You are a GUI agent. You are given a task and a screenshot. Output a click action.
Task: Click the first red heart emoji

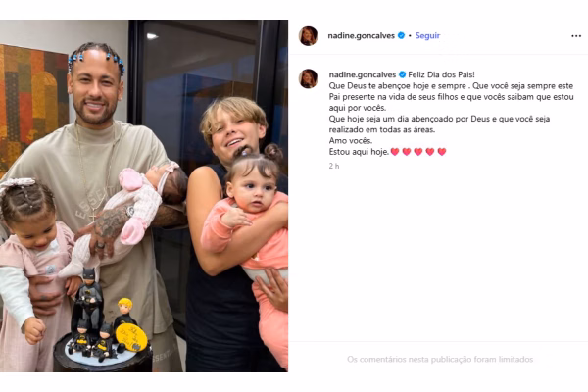(395, 152)
